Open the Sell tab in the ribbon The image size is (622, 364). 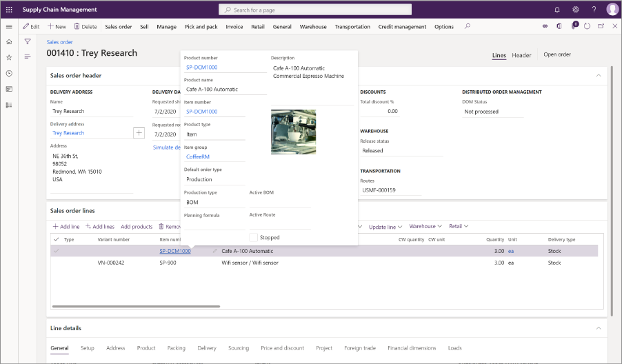(x=144, y=27)
